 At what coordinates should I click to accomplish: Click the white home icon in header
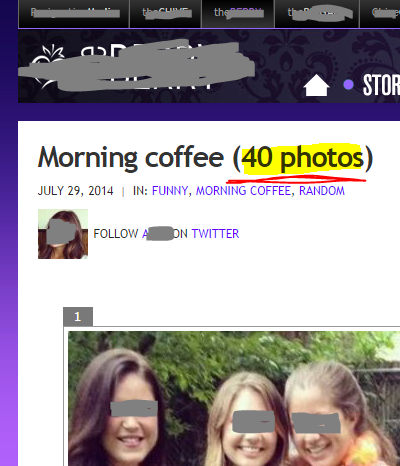click(316, 85)
